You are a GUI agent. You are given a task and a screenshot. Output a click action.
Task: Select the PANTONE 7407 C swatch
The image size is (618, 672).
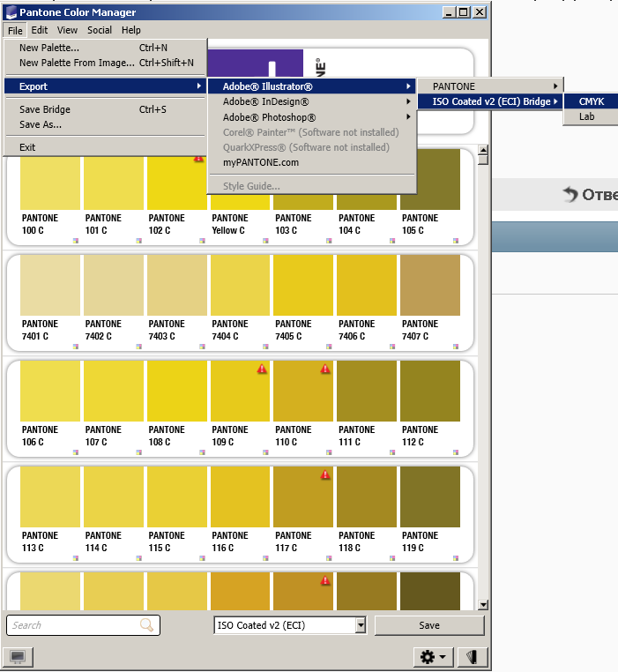click(x=430, y=285)
